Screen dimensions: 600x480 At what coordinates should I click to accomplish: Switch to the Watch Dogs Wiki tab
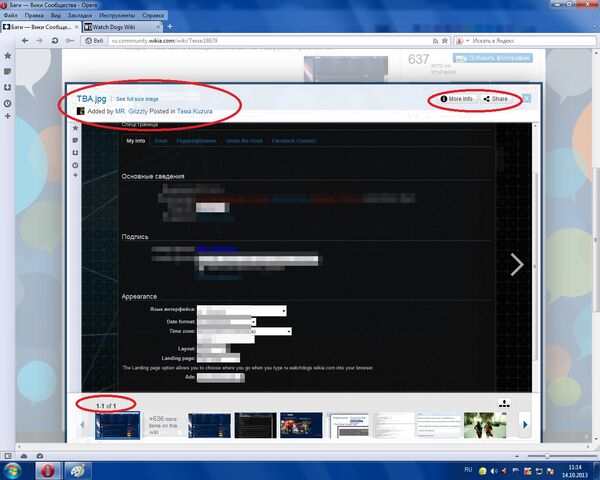point(122,27)
